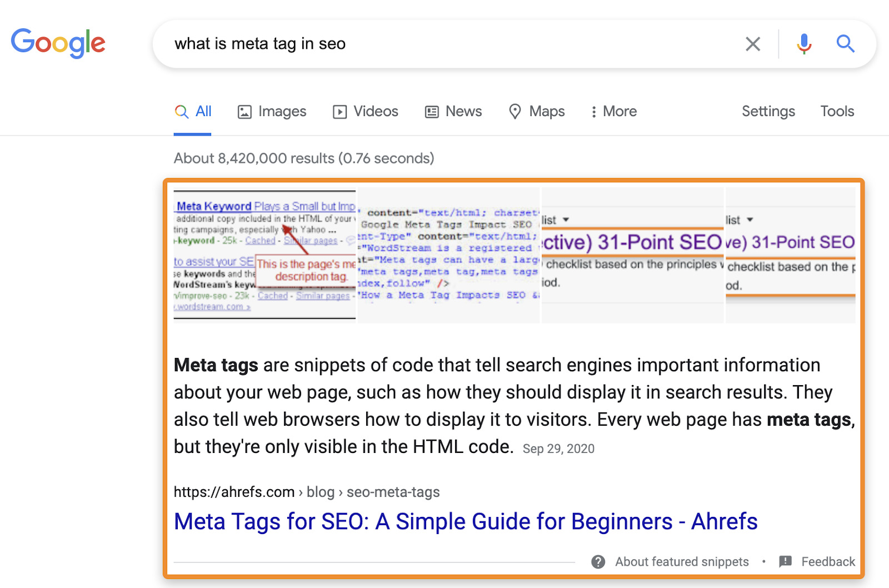Expand the More search options menu
889x588 pixels.
[x=613, y=112]
